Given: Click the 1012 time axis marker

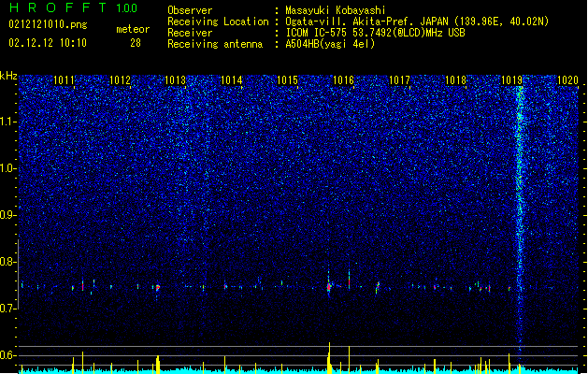Looking at the screenshot, I should click(120, 80).
